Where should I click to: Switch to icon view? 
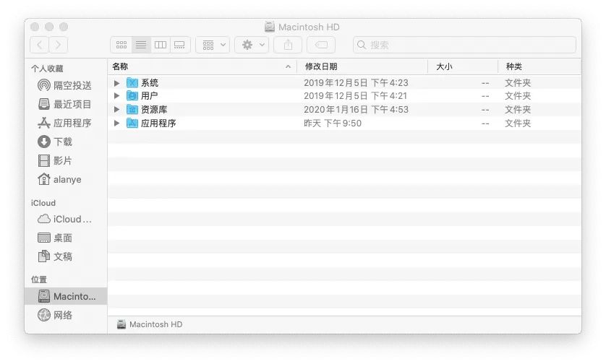tap(121, 45)
